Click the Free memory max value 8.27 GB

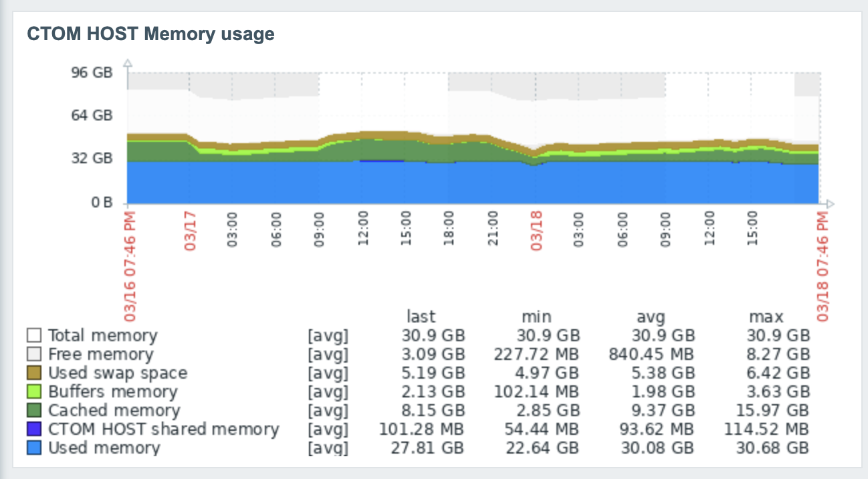778,354
